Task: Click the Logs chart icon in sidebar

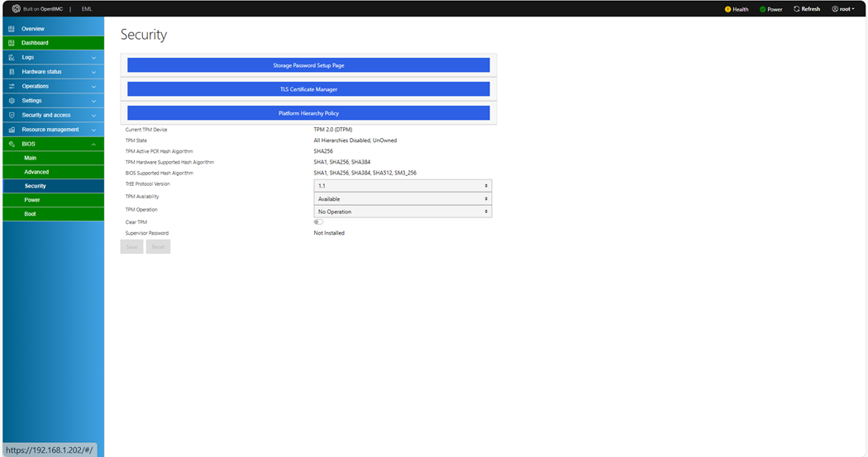Action: coord(12,58)
